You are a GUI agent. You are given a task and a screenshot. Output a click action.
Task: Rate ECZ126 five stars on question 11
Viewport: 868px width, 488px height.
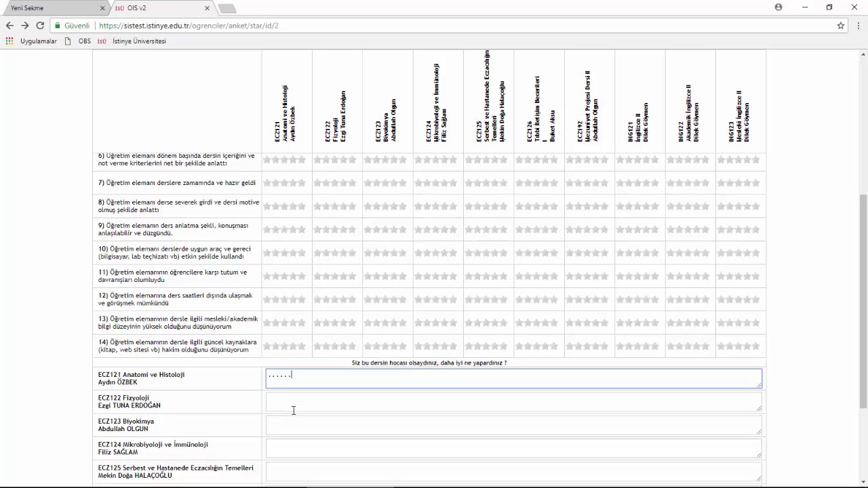(x=554, y=277)
